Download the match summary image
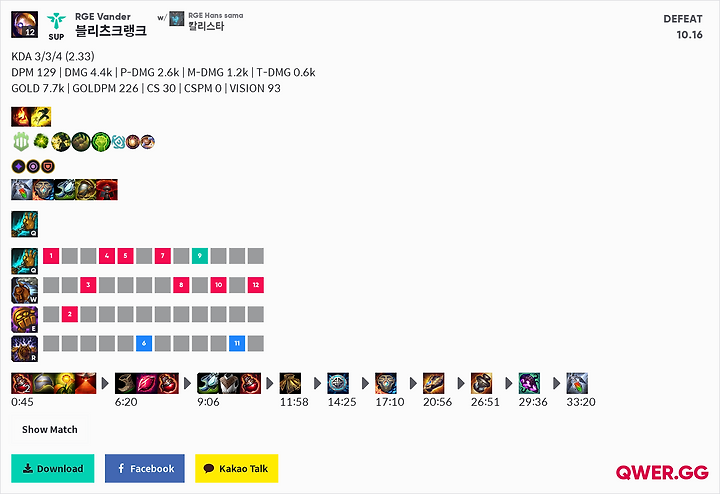Screen dimensions: 720x494 pos(53,468)
